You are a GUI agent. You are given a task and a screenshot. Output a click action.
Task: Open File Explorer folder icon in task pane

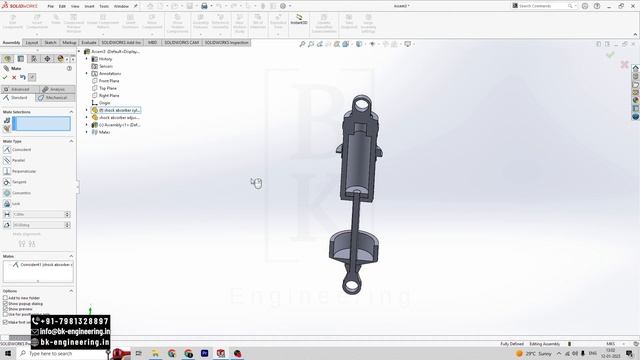[636, 84]
